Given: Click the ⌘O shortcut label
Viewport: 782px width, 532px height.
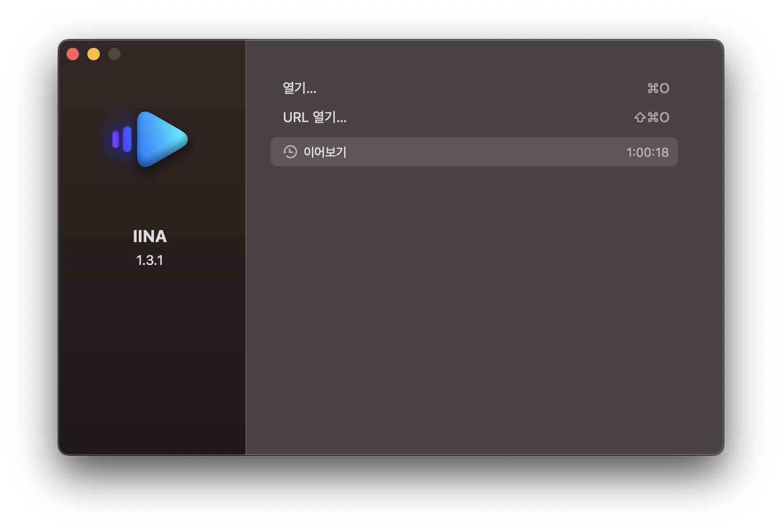Looking at the screenshot, I should (658, 88).
